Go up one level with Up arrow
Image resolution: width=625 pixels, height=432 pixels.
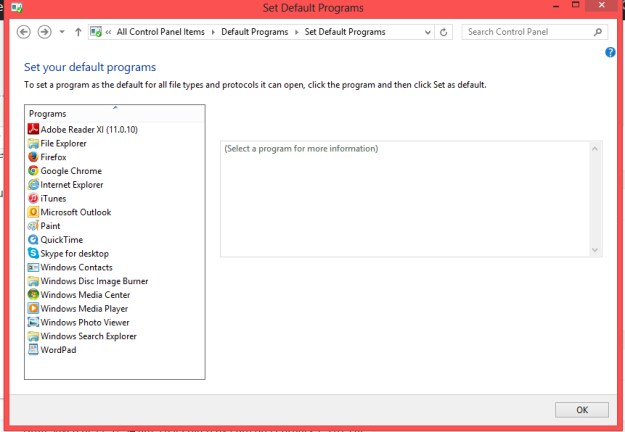(x=78, y=32)
